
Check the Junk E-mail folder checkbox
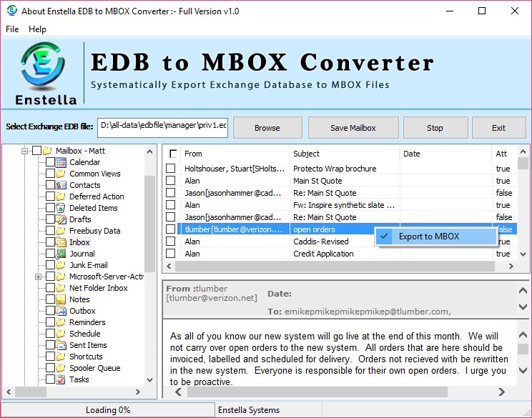click(x=50, y=265)
